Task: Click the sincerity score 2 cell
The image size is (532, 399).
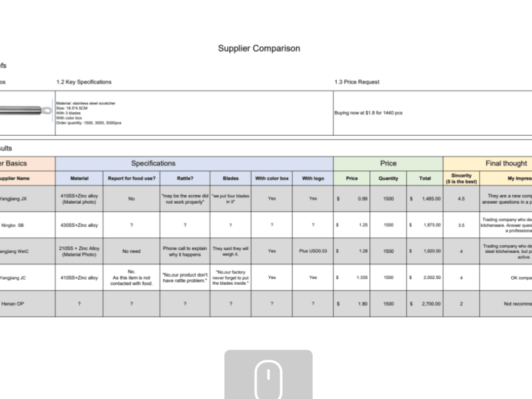Action: tap(461, 304)
